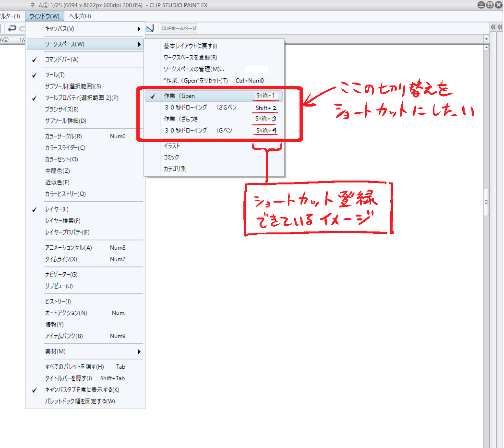Image resolution: width=504 pixels, height=448 pixels.
Task: Show レイヤー検索(F) palette
Action: point(85,221)
